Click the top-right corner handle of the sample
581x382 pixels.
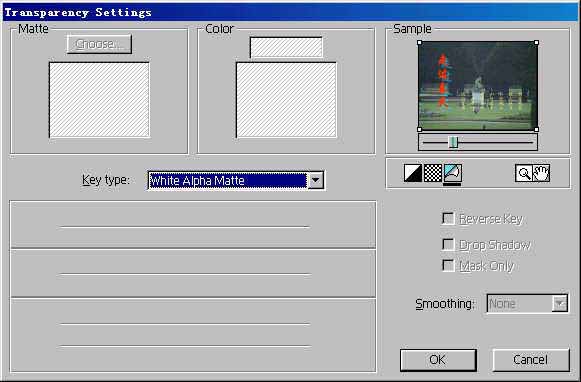pyautogui.click(x=537, y=43)
